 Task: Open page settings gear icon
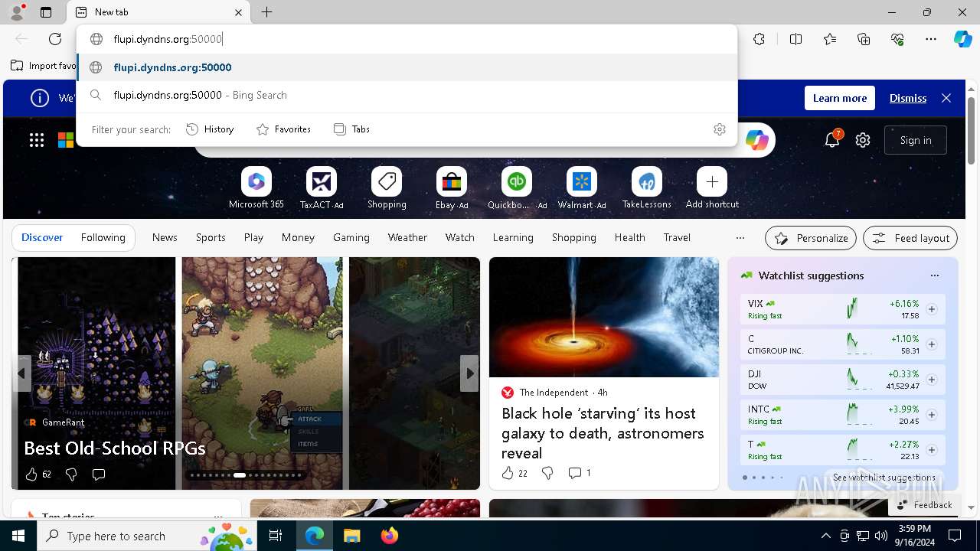[x=863, y=140]
